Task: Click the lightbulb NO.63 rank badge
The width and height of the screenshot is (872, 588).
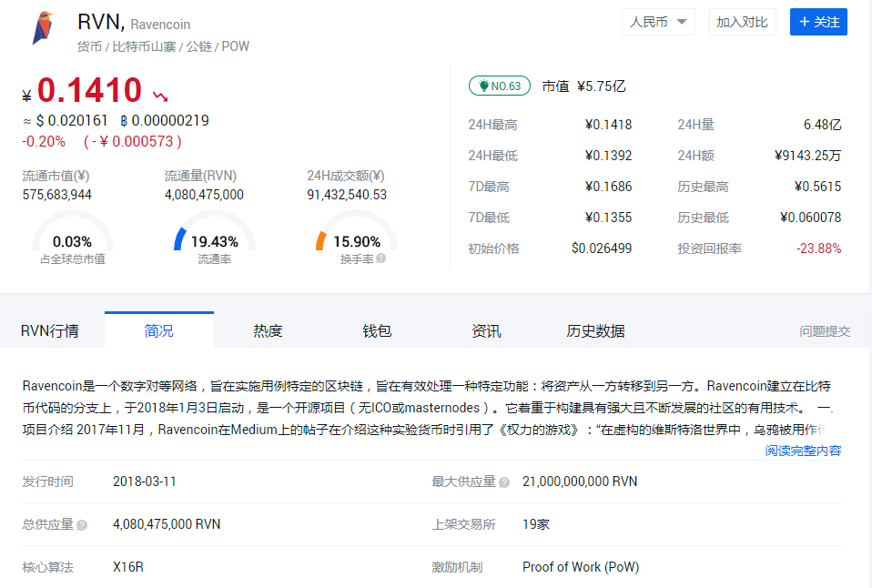Action: point(500,86)
